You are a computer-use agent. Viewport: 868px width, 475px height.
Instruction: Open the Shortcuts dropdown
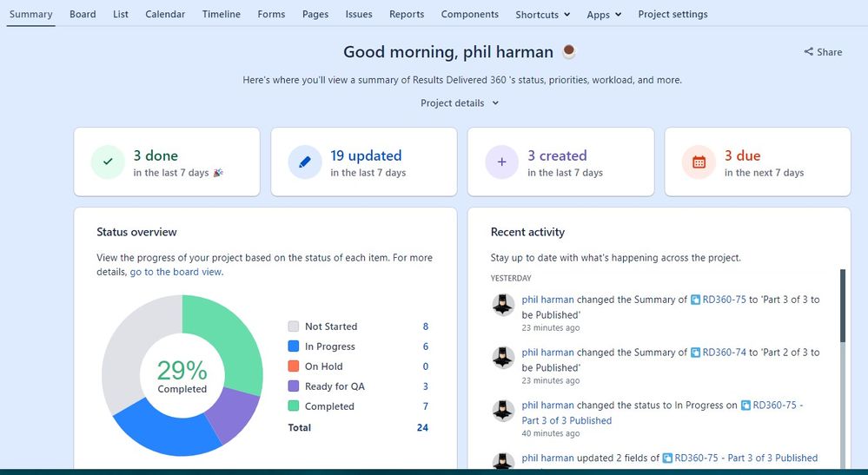(542, 15)
